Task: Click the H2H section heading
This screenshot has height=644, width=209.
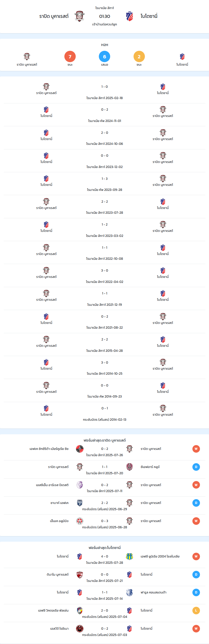Action: (x=105, y=45)
